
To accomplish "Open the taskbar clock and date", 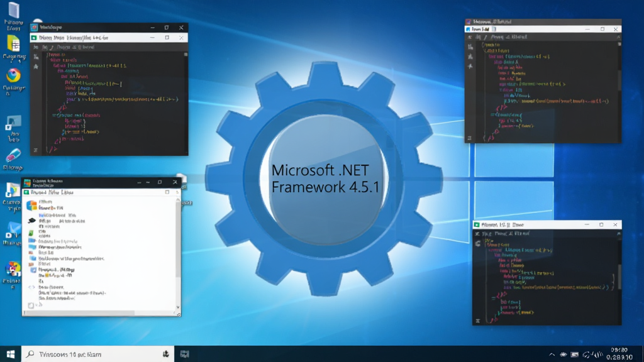I will [619, 354].
